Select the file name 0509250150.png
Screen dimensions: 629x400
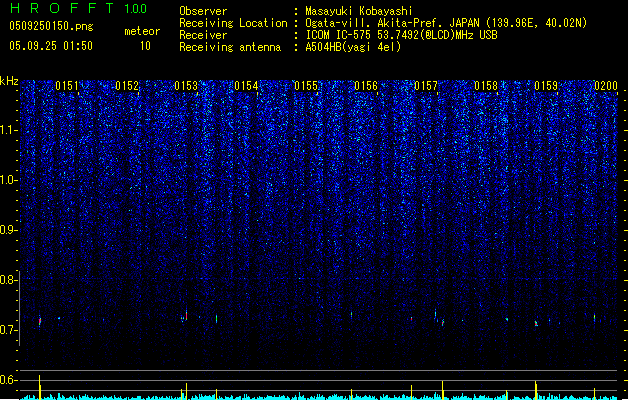(51, 26)
